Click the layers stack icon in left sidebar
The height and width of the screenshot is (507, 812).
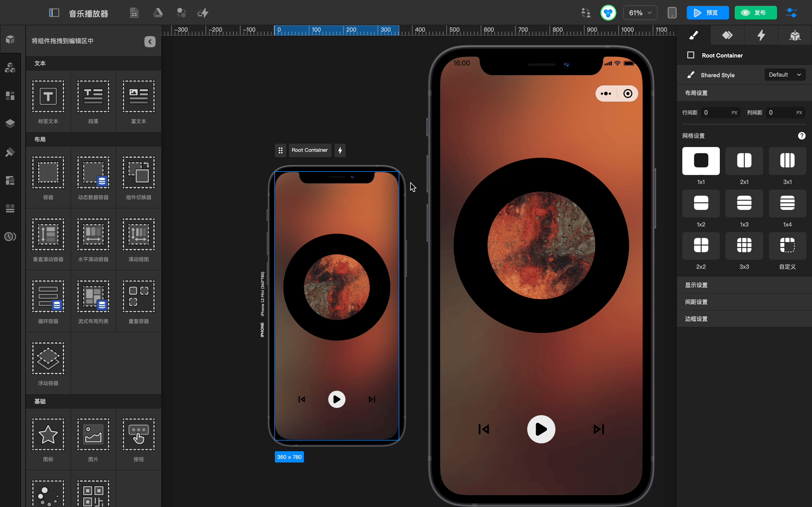click(x=10, y=124)
